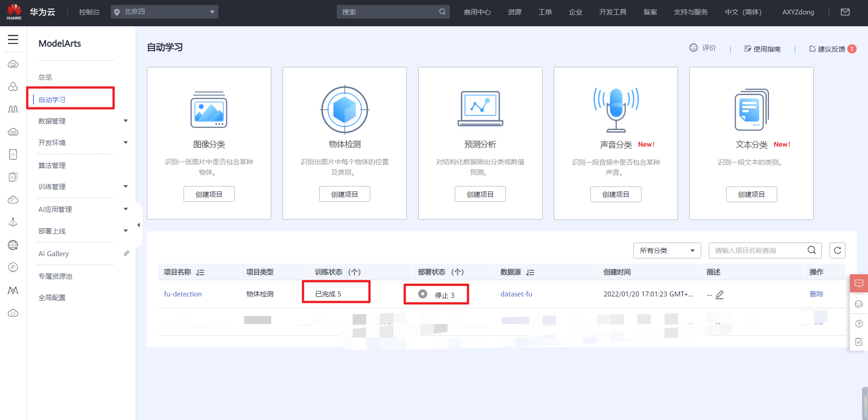Open 支持与服务 in the top navigation
Viewport: 868px width, 420px height.
pos(691,12)
